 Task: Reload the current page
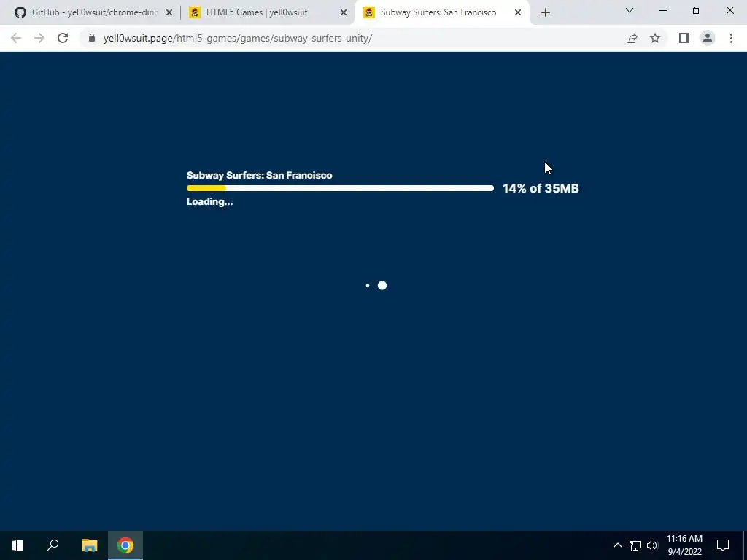(63, 38)
